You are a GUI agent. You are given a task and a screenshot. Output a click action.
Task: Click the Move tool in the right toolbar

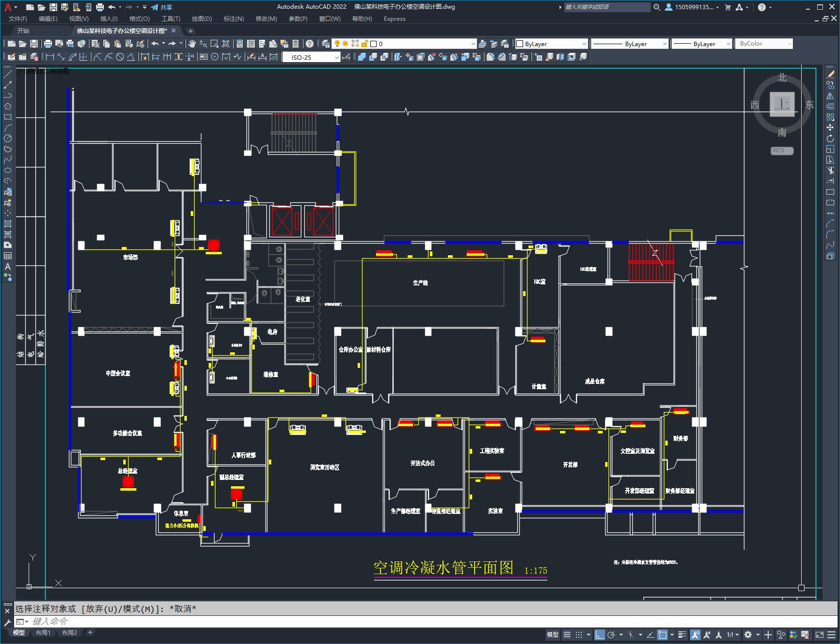(830, 128)
